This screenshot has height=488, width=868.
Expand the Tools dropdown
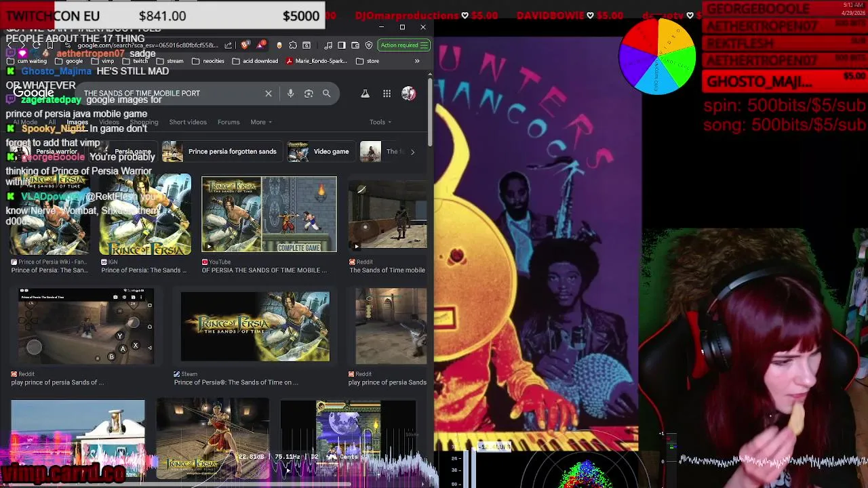click(380, 122)
